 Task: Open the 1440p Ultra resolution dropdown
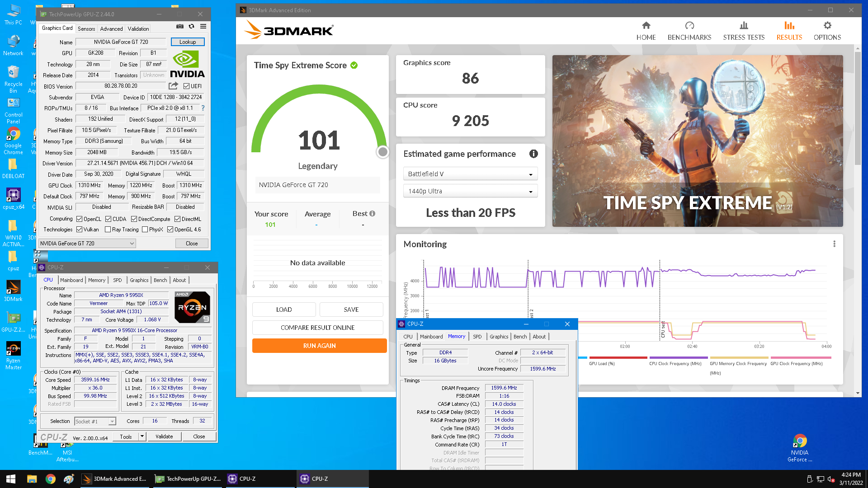click(x=470, y=191)
